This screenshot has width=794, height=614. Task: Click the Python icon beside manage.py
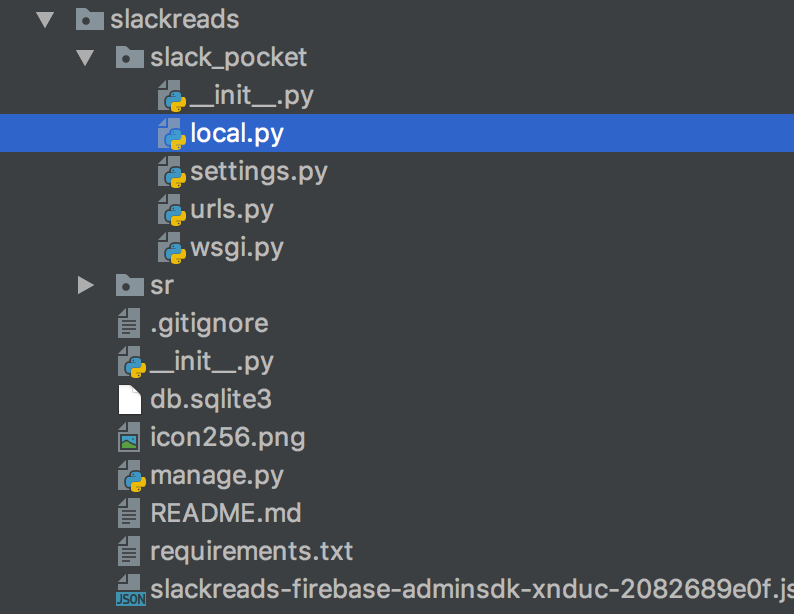[132, 475]
